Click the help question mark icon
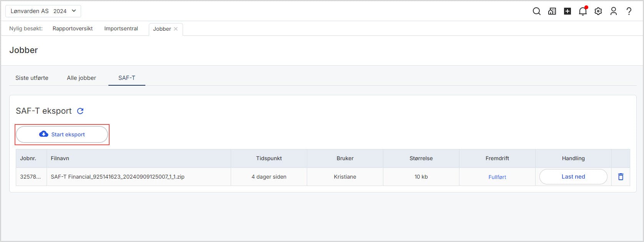Image resolution: width=644 pixels, height=242 pixels. click(x=629, y=11)
